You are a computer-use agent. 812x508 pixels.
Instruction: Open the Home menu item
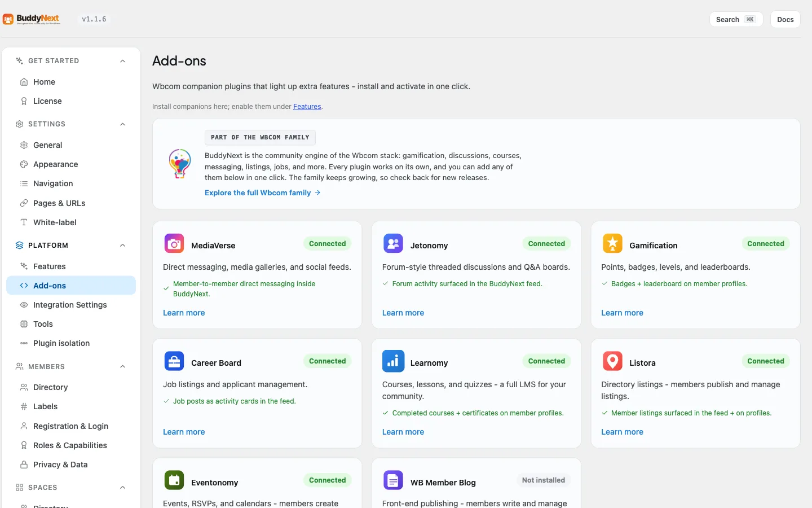coord(71,82)
